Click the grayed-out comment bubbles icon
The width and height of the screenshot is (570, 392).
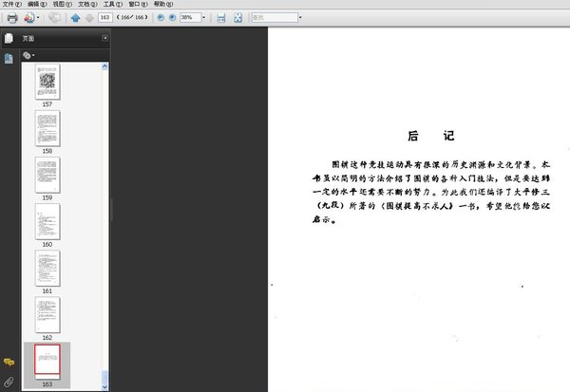[54, 17]
